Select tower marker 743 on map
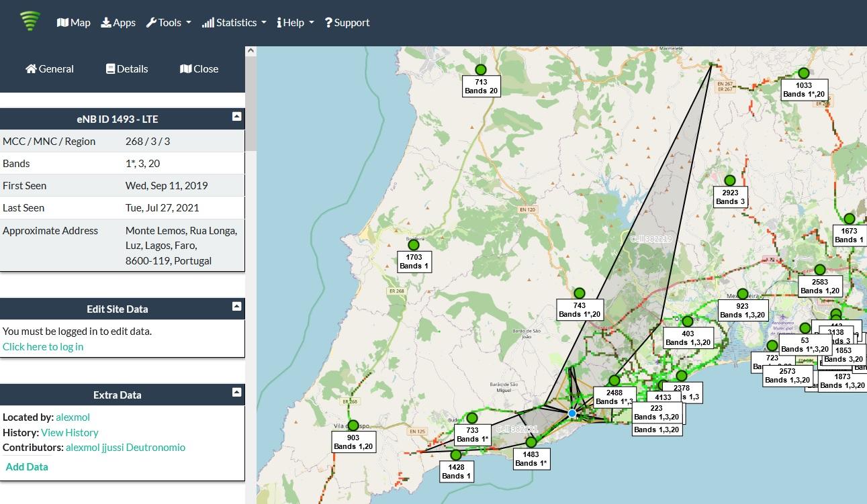This screenshot has width=867, height=504. [x=580, y=293]
